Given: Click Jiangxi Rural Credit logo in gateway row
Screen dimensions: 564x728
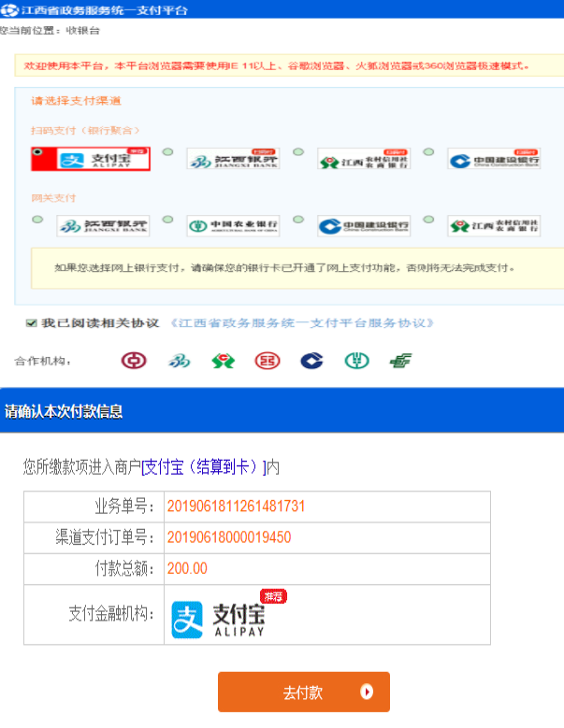Looking at the screenshot, I should (494, 226).
